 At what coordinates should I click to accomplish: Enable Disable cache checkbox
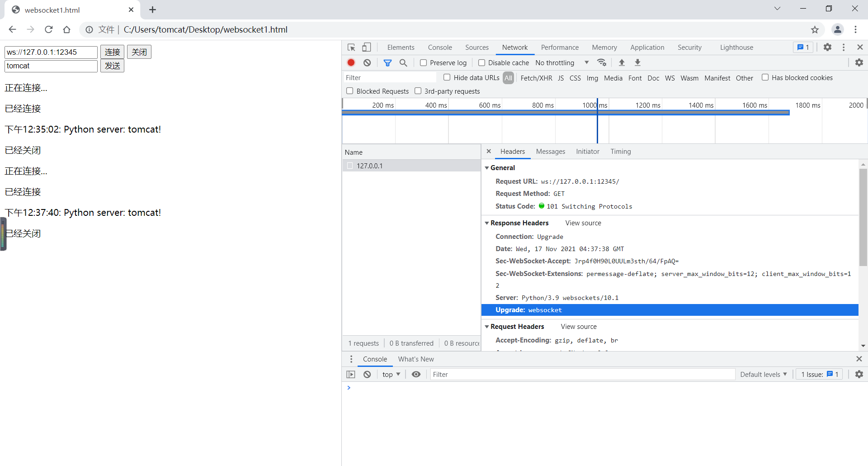(x=481, y=63)
